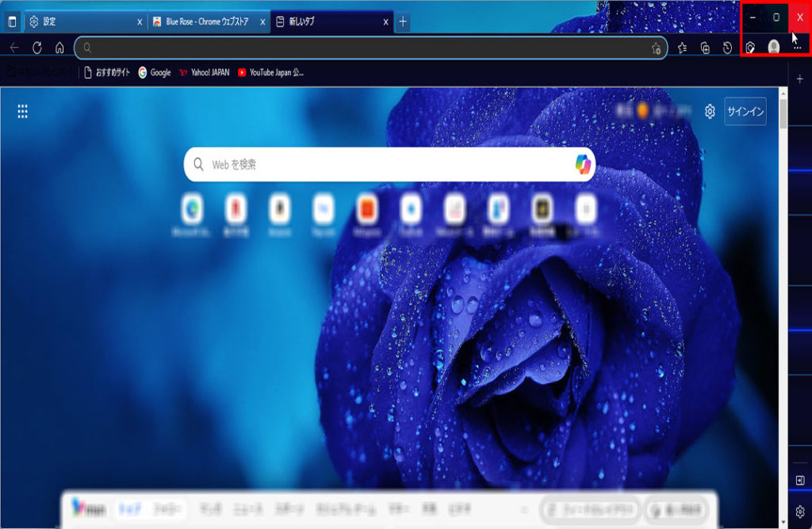Click the サインイン button
This screenshot has height=529, width=812.
(x=745, y=112)
